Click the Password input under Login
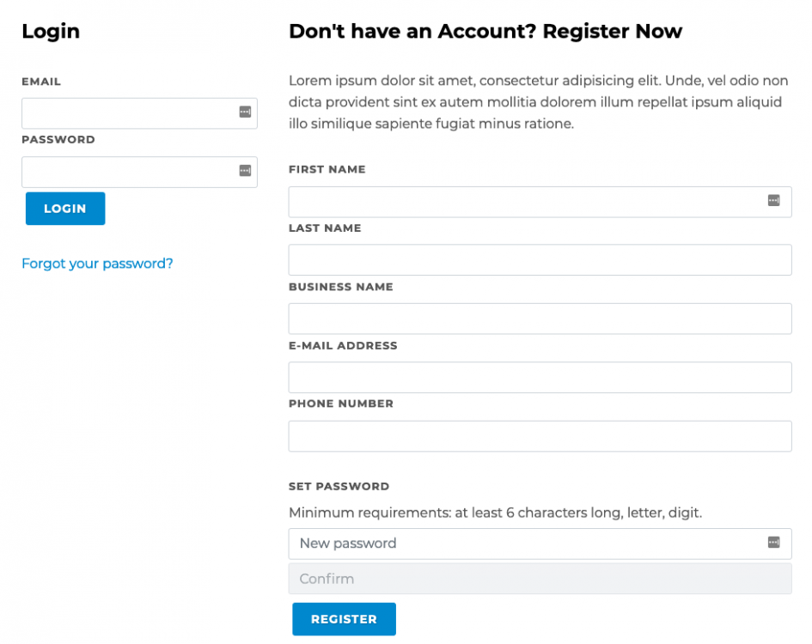The width and height of the screenshot is (812, 644). point(129,171)
